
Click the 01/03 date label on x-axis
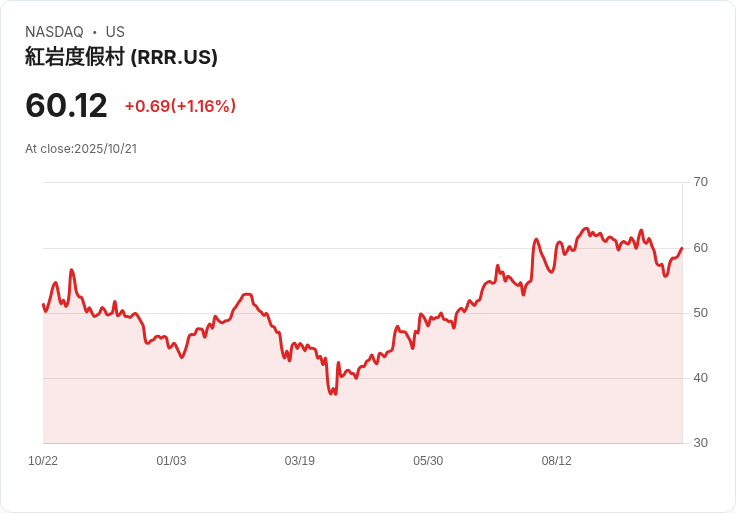click(171, 460)
